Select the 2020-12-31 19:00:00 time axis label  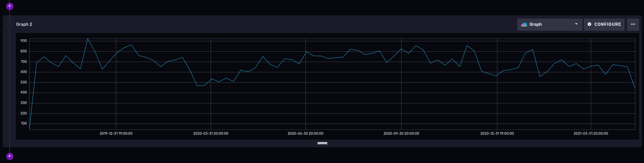[497, 134]
